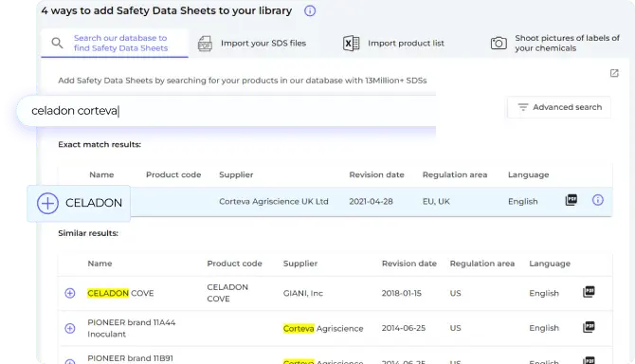Click the CELADON COVE product code cell
This screenshot has width=635, height=364.
tap(227, 293)
